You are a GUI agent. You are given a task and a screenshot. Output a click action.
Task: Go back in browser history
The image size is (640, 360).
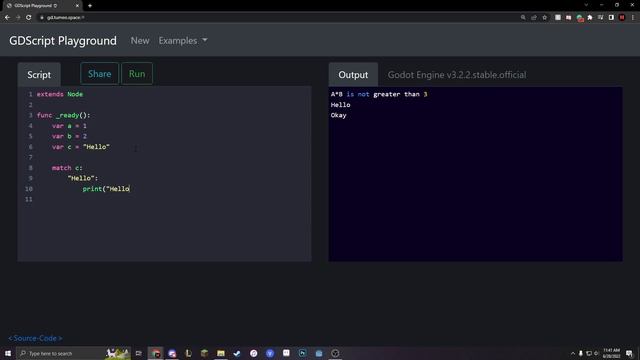(7, 18)
